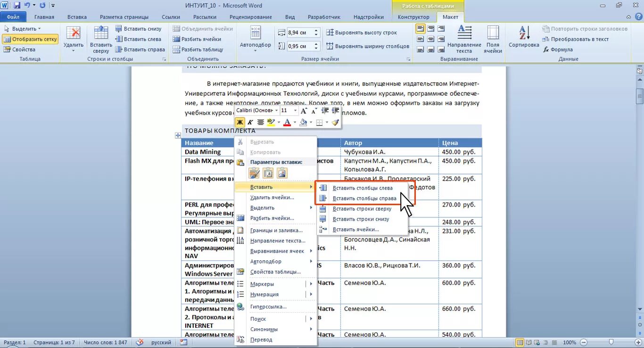Click Выровнять ширину столбцов
The height and width of the screenshot is (348, 644).
tap(368, 46)
